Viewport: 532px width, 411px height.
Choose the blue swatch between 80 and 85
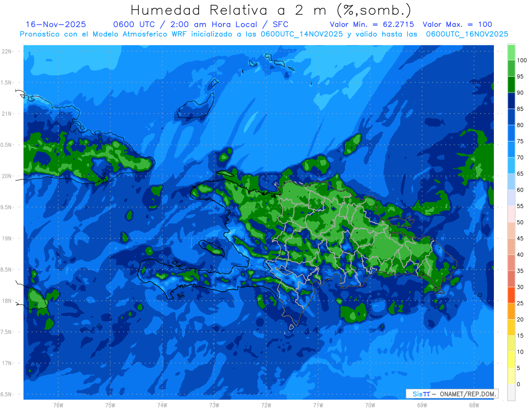(511, 117)
